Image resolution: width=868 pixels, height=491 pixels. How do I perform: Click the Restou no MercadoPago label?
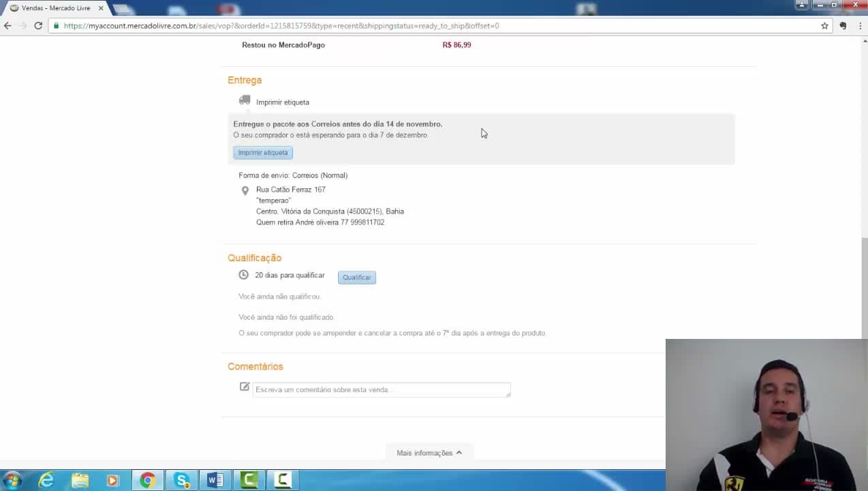click(283, 45)
